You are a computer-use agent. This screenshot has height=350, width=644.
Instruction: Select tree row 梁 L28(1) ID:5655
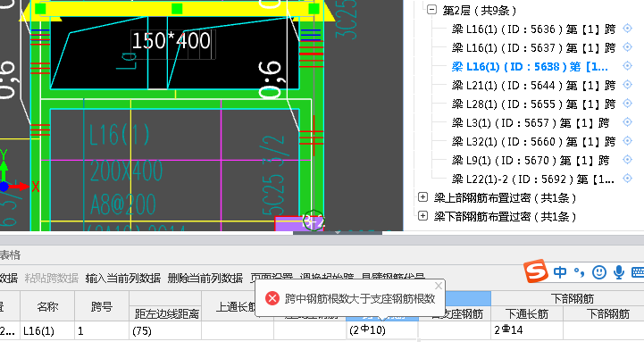click(x=533, y=104)
